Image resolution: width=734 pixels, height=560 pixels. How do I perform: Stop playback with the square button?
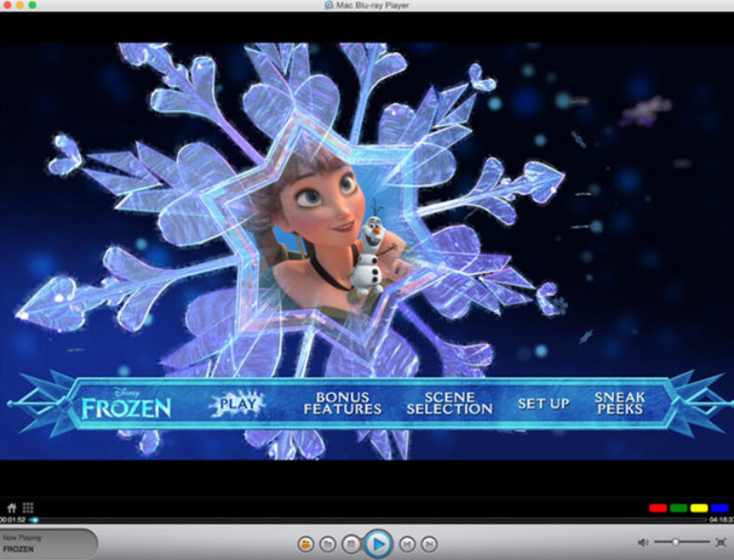[350, 544]
